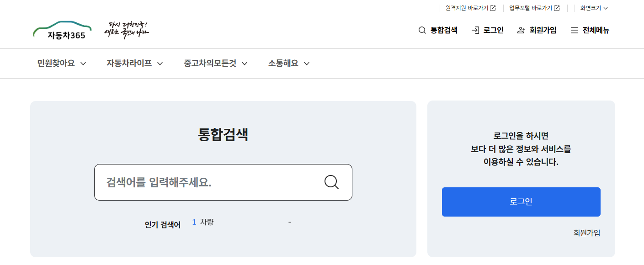This screenshot has width=644, height=265.
Task: Click the 통합검색 magnifier icon in the header
Action: [x=421, y=30]
